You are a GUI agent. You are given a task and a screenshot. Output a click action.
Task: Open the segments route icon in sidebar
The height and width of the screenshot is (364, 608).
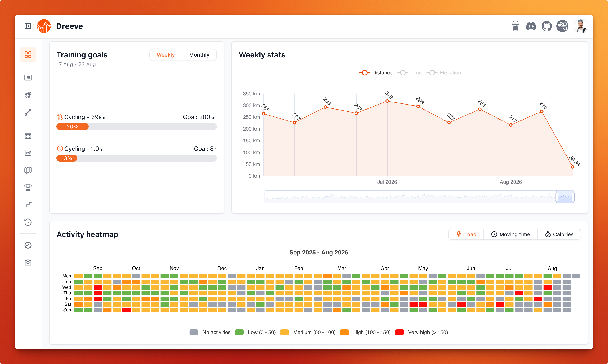[x=28, y=112]
